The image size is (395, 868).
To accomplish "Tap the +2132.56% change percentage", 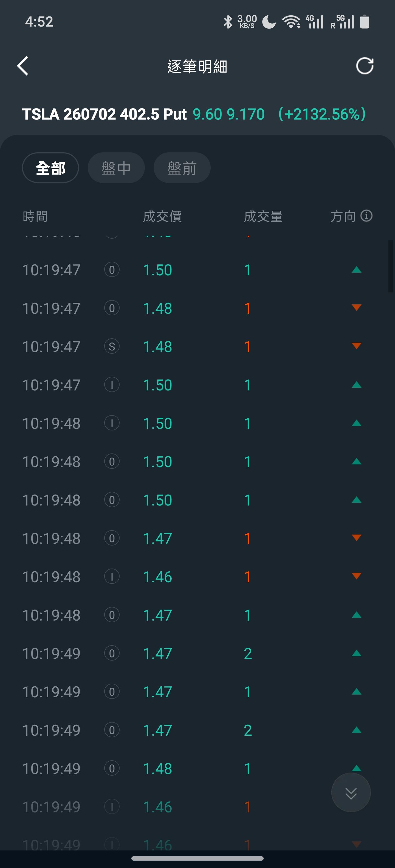I will pyautogui.click(x=322, y=114).
